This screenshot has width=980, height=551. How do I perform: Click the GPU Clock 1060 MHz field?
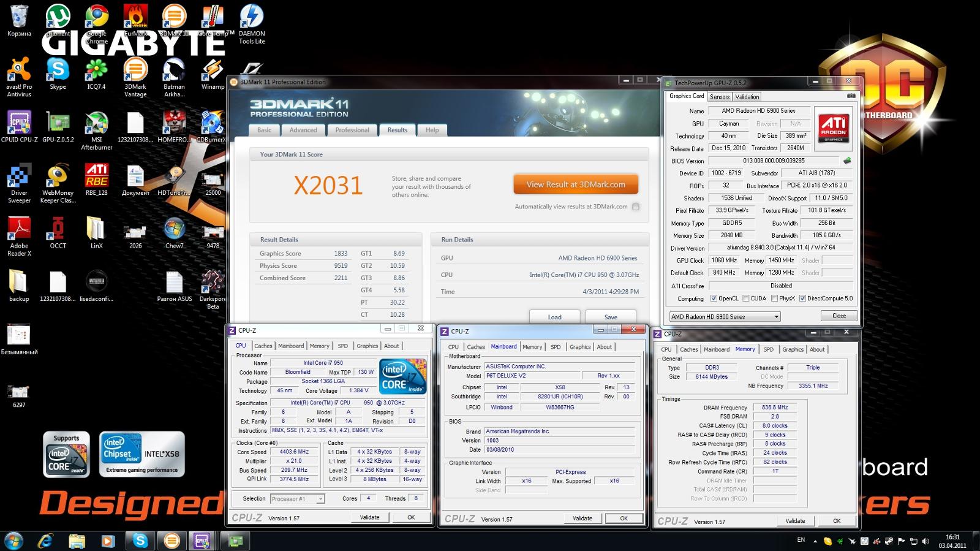coord(724,260)
